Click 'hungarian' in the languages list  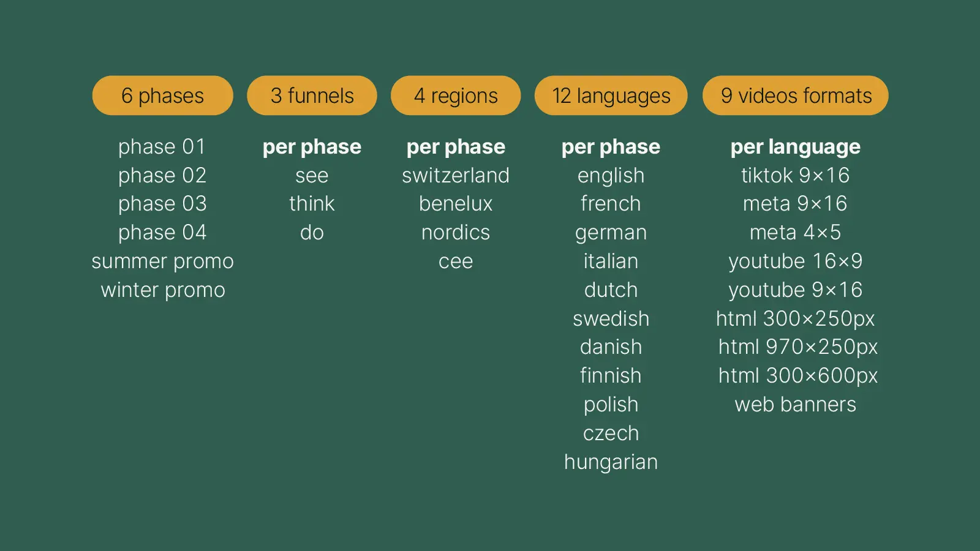611,462
